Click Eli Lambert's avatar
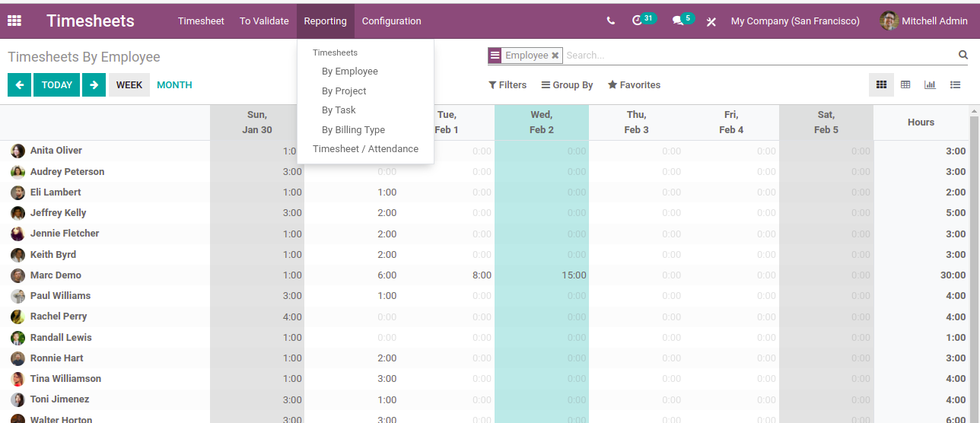Image resolution: width=980 pixels, height=423 pixels. click(17, 192)
